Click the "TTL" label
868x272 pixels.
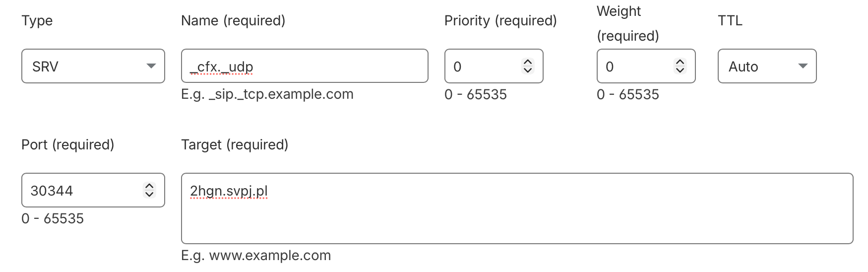click(730, 21)
